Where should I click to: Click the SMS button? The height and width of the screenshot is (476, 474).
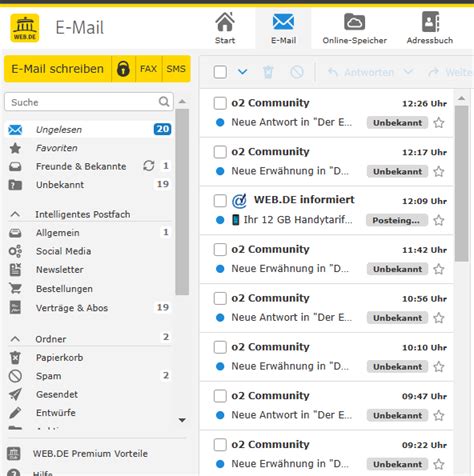tap(176, 69)
